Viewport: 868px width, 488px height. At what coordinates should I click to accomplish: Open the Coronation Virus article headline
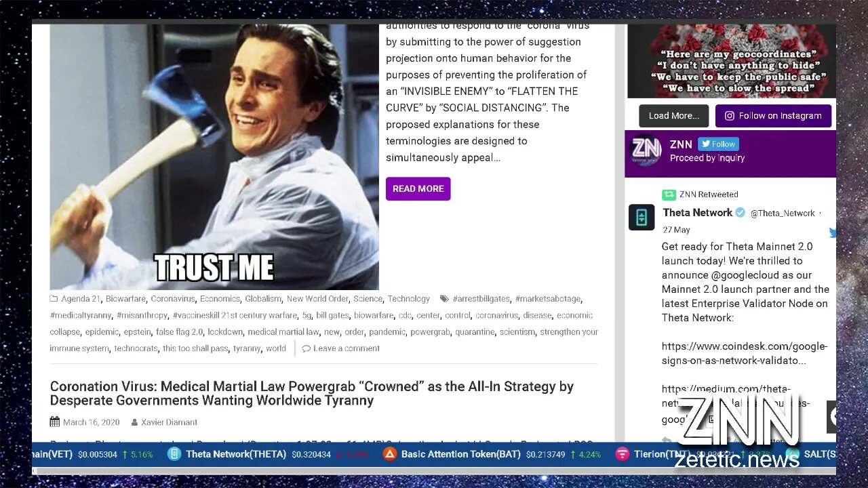pyautogui.click(x=312, y=393)
